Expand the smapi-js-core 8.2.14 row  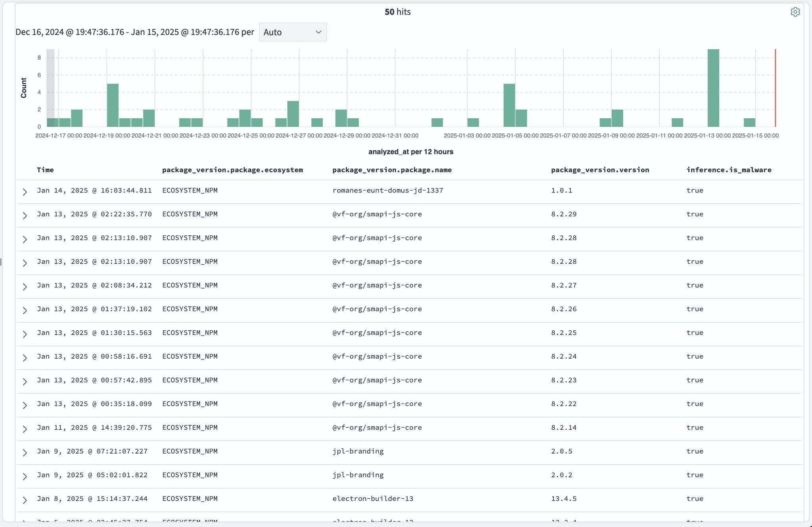point(25,429)
